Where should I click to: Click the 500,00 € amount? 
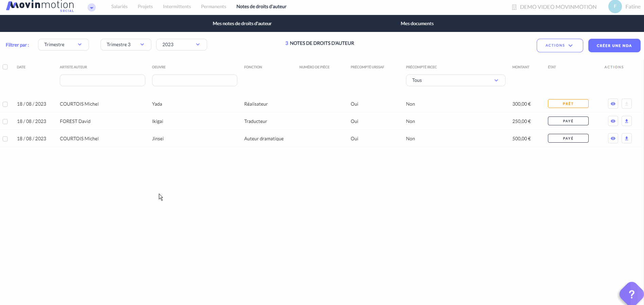[521, 139]
